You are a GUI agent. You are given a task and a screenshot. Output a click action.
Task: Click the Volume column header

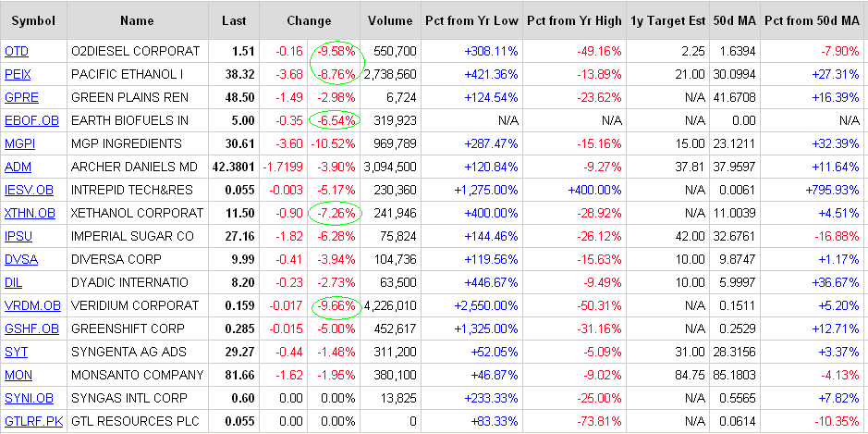(x=390, y=20)
